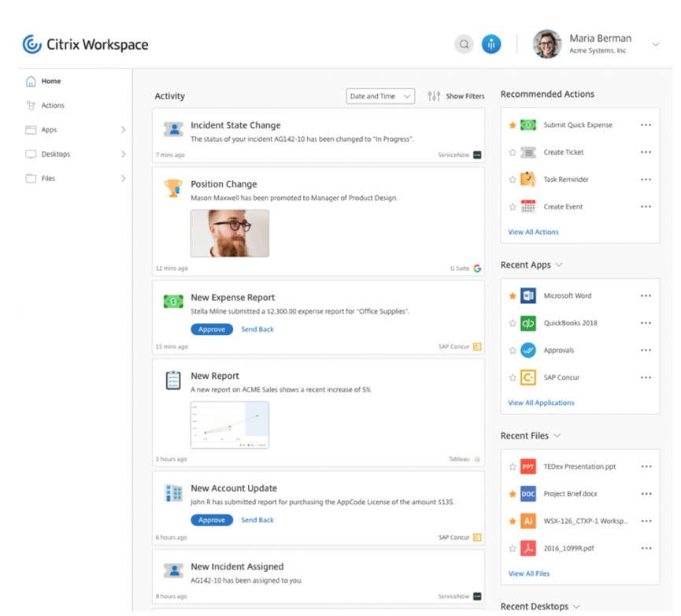Click the Show Filters button
This screenshot has height=616, width=681.
(x=456, y=96)
